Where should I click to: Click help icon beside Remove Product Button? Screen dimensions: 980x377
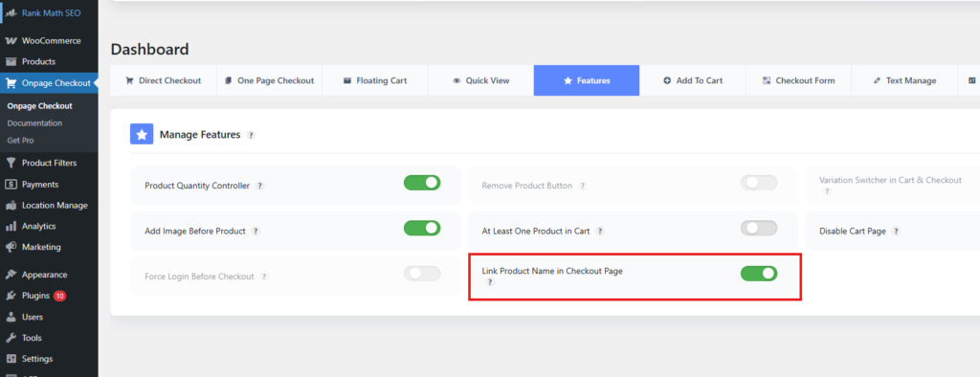pyautogui.click(x=583, y=186)
